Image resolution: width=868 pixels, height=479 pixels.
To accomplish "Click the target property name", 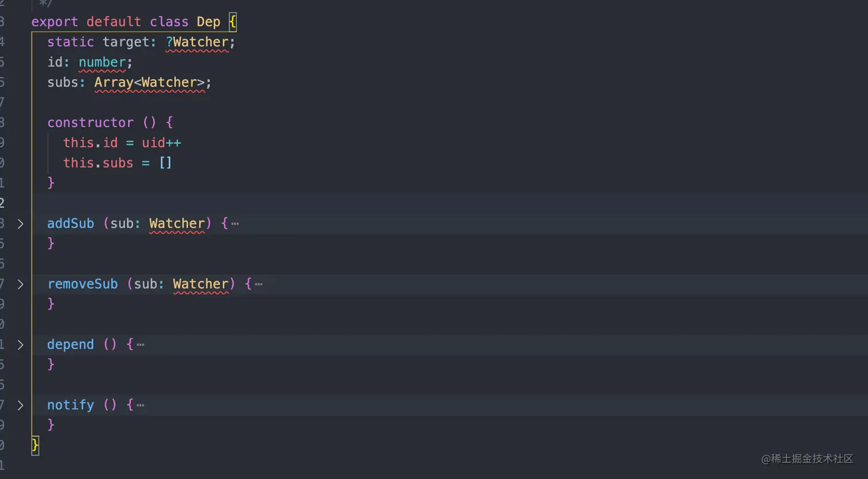I will coord(126,42).
